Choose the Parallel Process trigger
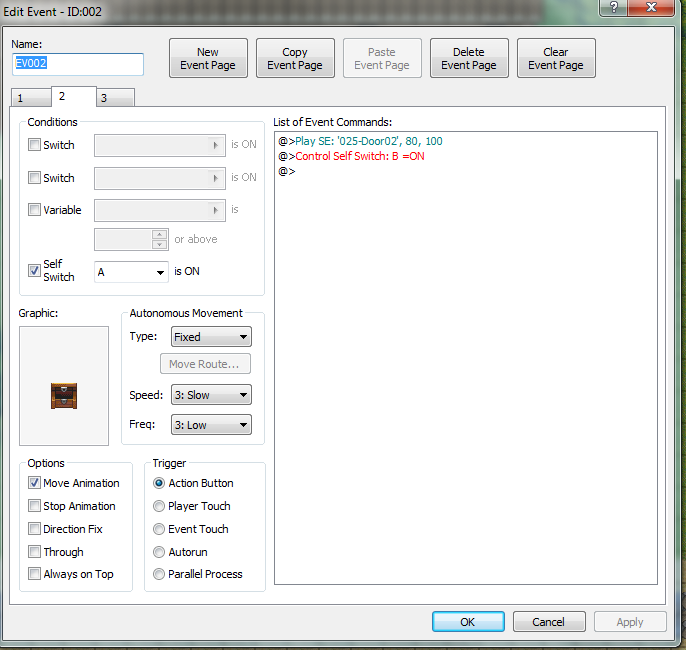 [159, 574]
